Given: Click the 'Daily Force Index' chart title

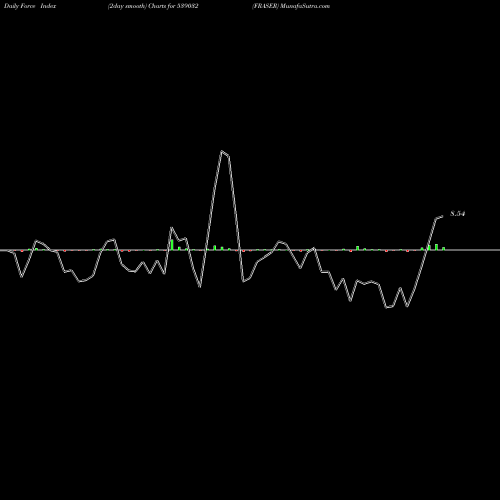Looking at the screenshot, I should tap(30, 6).
